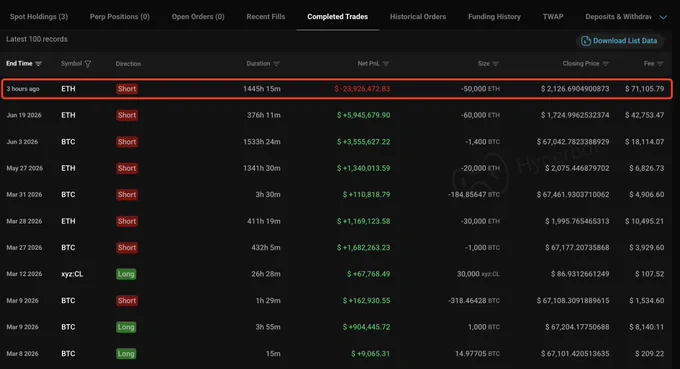Sort by Closing Price sort icon

[605, 64]
